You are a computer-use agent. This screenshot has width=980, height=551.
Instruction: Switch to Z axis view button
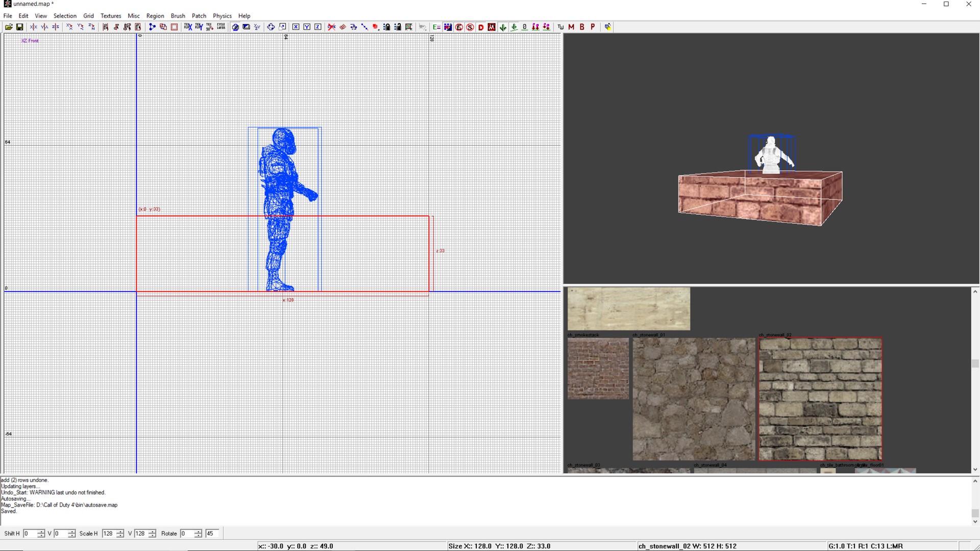coord(318,27)
